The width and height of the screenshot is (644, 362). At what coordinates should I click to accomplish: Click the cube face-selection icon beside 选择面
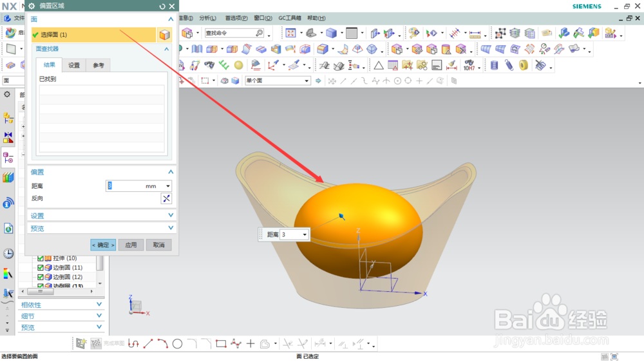point(165,35)
